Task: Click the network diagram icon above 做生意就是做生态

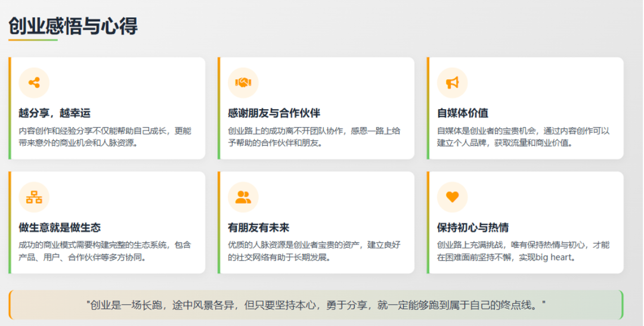Action: 34,197
